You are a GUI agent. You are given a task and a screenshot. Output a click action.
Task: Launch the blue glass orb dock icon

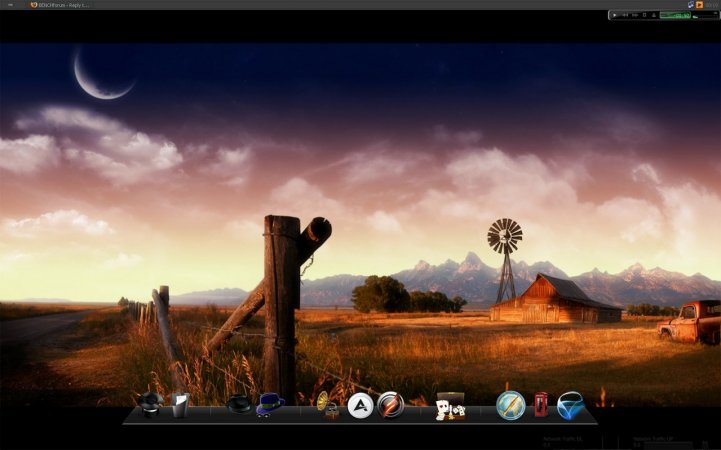point(571,405)
